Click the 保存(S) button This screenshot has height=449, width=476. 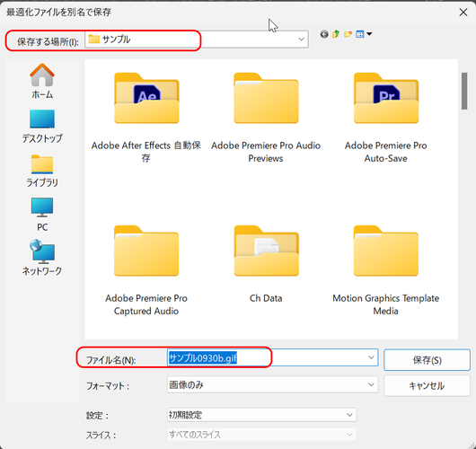point(427,360)
